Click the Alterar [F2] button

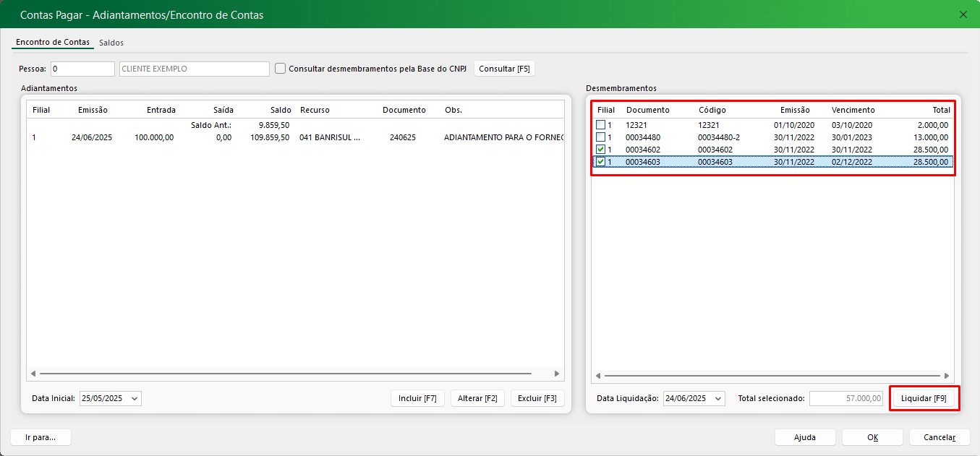(x=477, y=398)
